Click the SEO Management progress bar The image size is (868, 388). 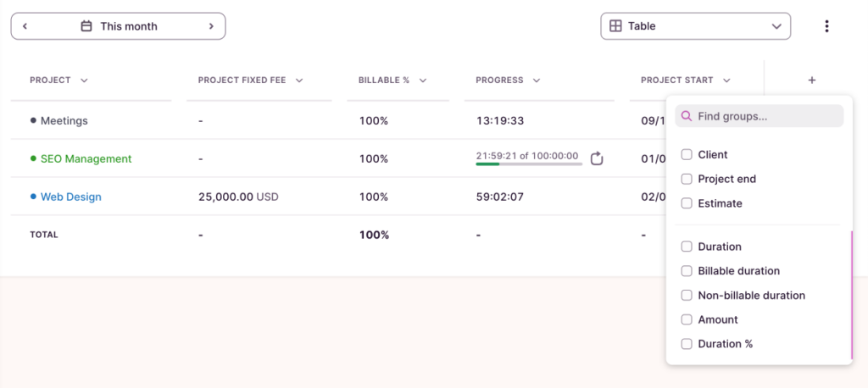[528, 164]
